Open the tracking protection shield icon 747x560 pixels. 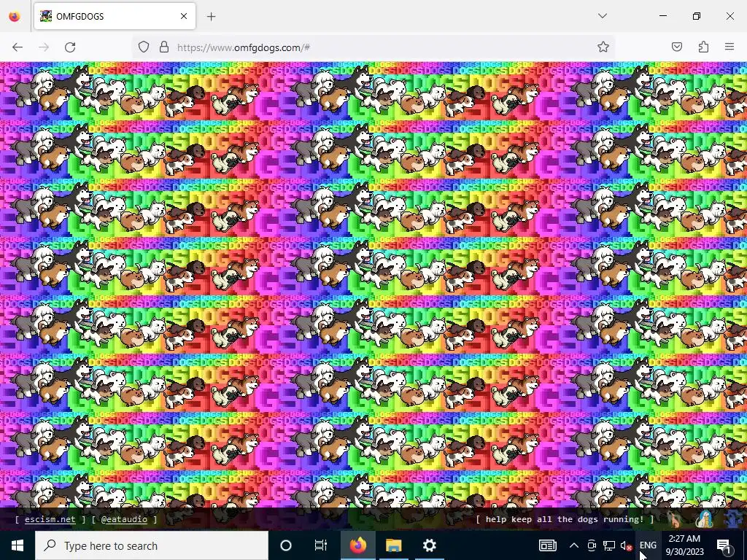click(x=144, y=47)
